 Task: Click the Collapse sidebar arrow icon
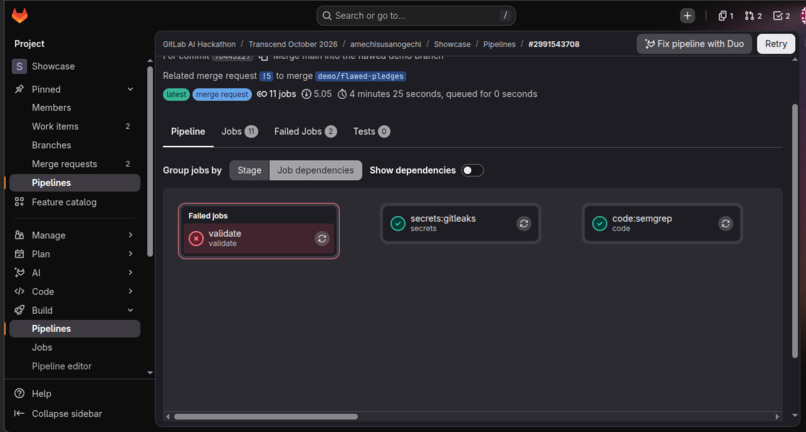pos(19,413)
